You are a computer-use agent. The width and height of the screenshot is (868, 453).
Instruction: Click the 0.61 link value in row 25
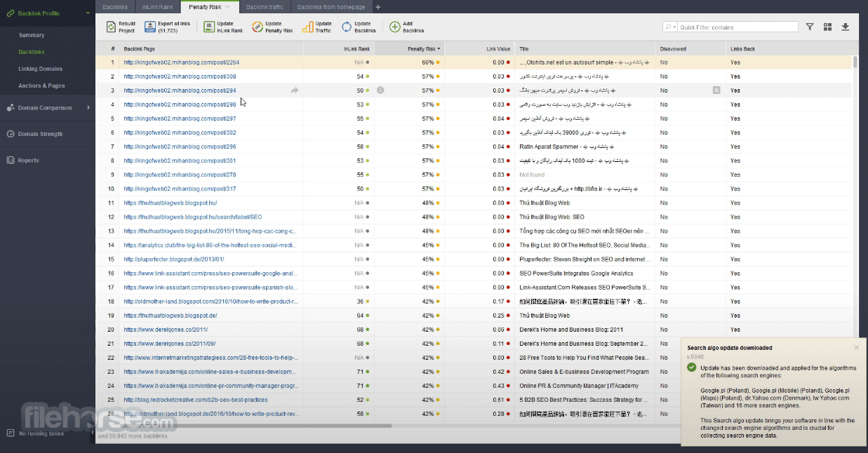tap(498, 400)
